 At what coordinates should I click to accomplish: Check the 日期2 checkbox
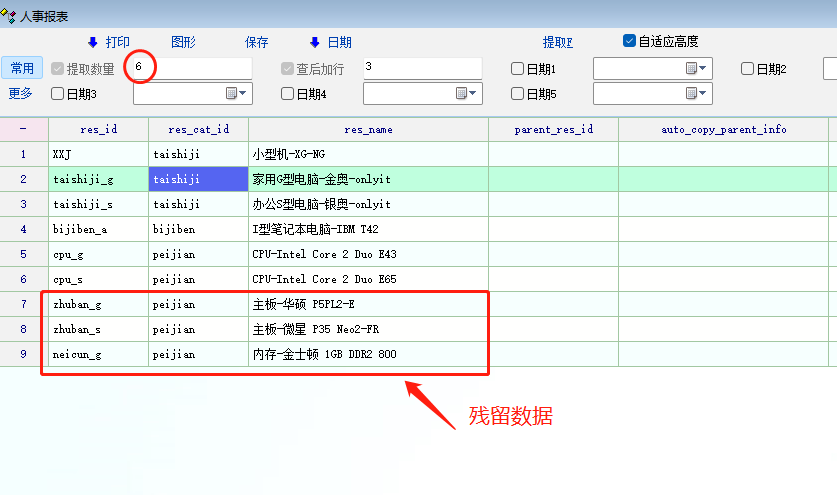pyautogui.click(x=748, y=69)
